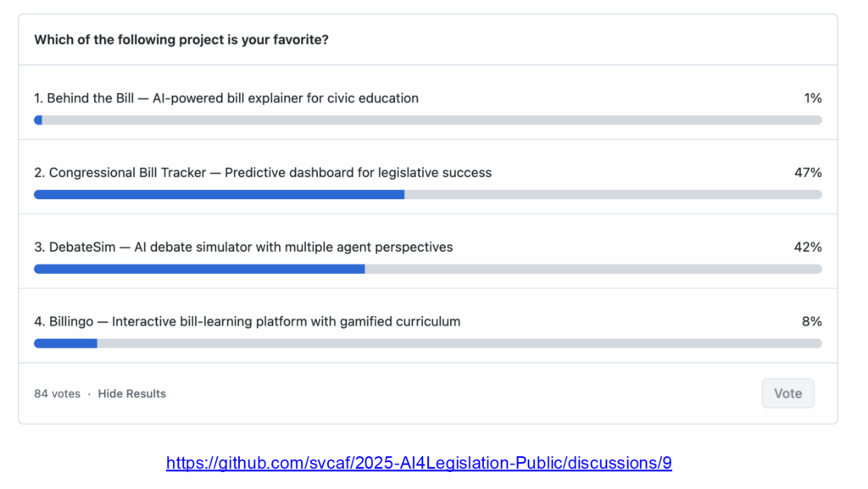
Task: Click the 1% result for Behind the Bill
Action: tap(813, 98)
